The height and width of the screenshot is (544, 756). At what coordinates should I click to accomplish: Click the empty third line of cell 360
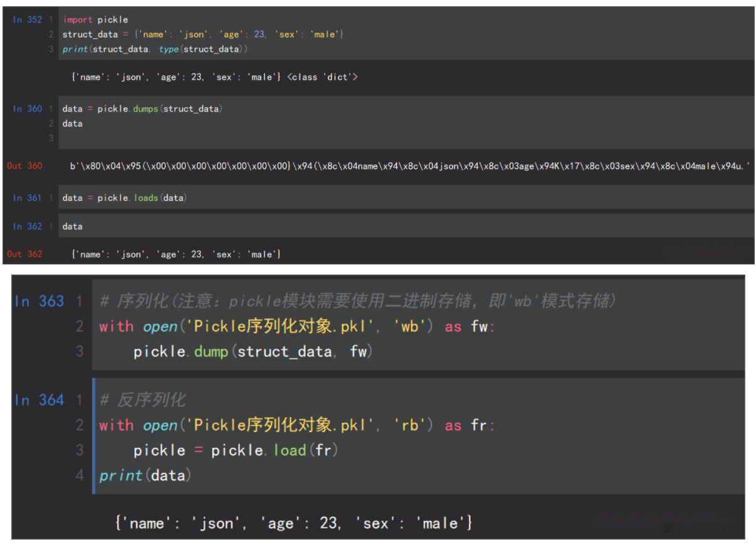point(405,138)
